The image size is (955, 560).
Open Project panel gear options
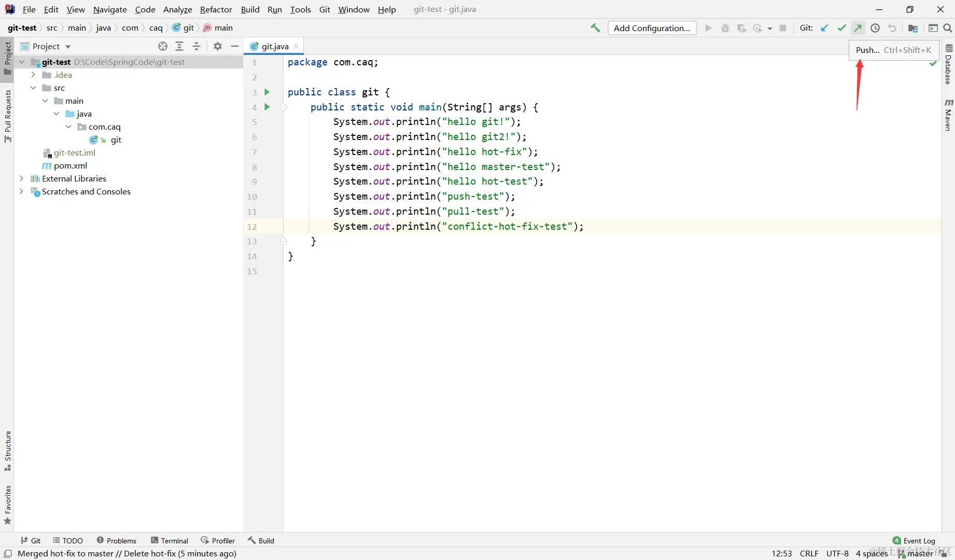(x=218, y=46)
